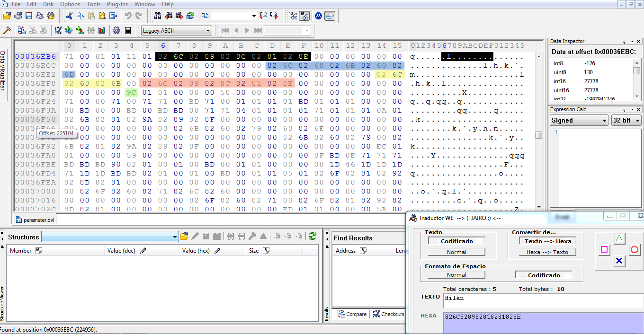Toggle hexadecimal offset display (16)
This screenshot has height=334, width=644.
304,16
